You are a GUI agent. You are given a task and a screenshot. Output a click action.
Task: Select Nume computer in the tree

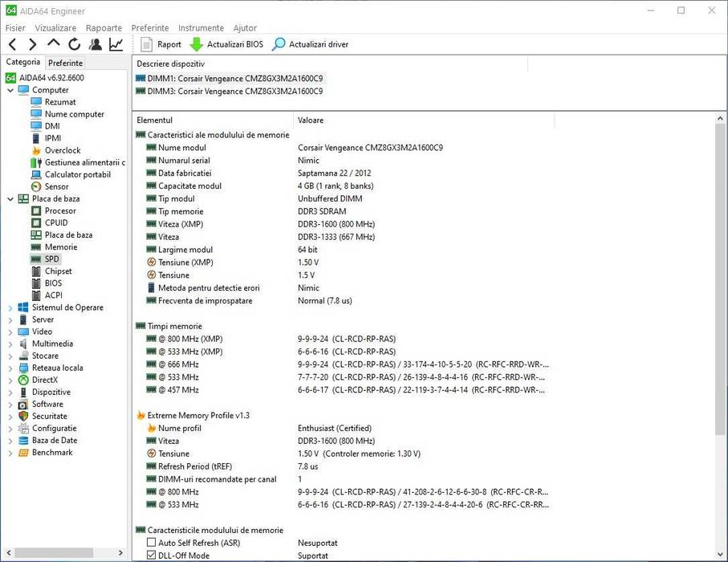pyautogui.click(x=75, y=114)
